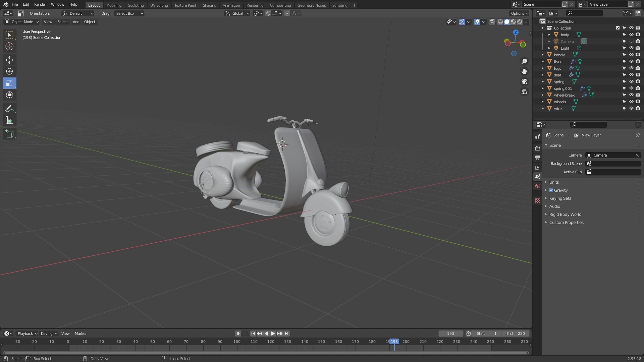644x362 pixels.
Task: Select the Rotate tool
Action: [9, 71]
